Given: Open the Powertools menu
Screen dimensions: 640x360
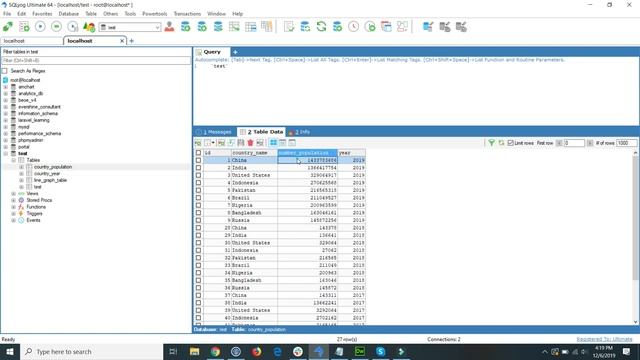Looking at the screenshot, I should point(155,13).
